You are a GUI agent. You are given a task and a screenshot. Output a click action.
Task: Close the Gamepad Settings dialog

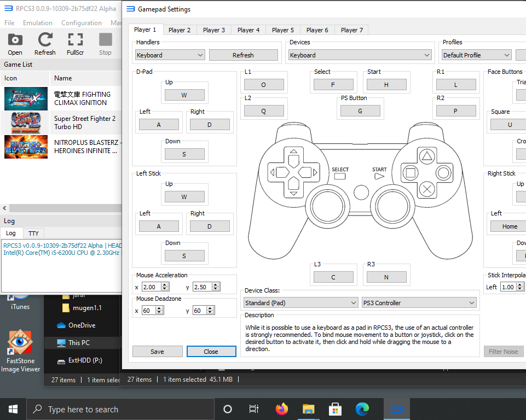coord(211,351)
